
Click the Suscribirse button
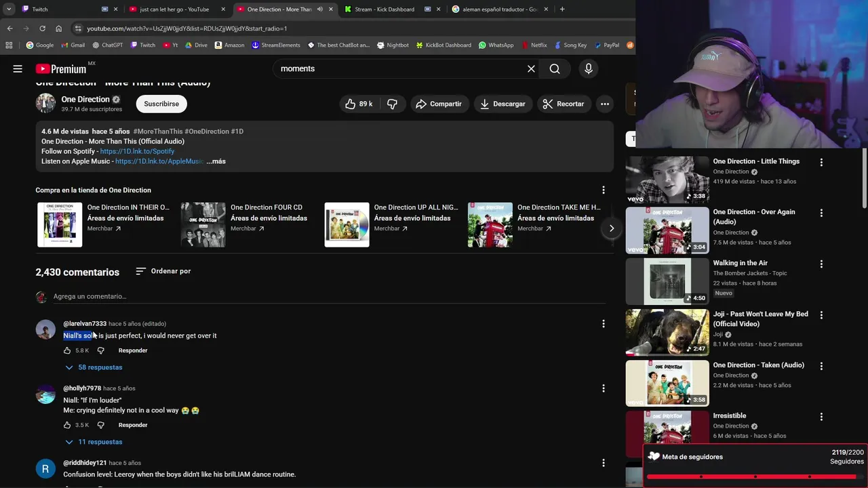161,104
